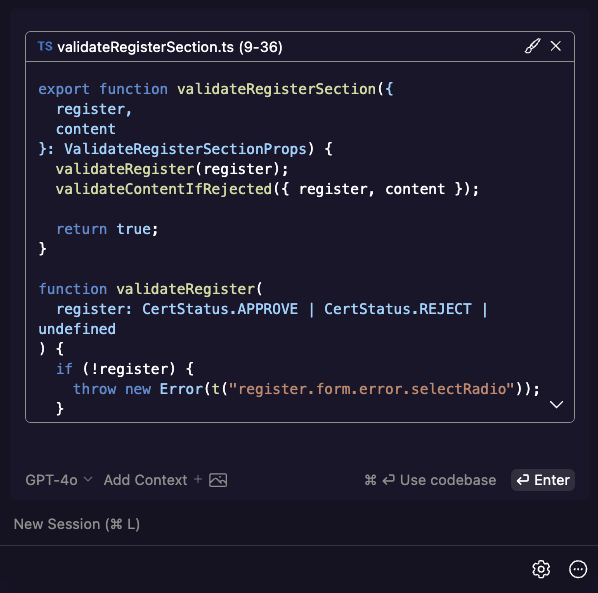
Task: Remove the validateRegisterSection.ts context snippet
Action: point(556,46)
